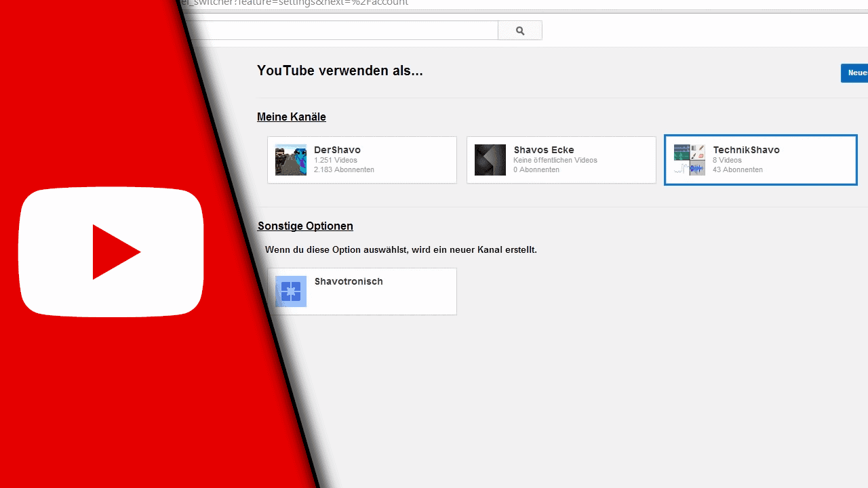
Task: Click the '8 Videos' text
Action: pos(727,161)
